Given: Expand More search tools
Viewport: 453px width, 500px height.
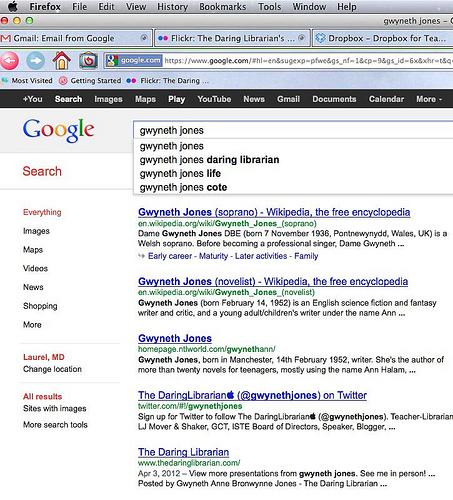Looking at the screenshot, I should pos(55,425).
